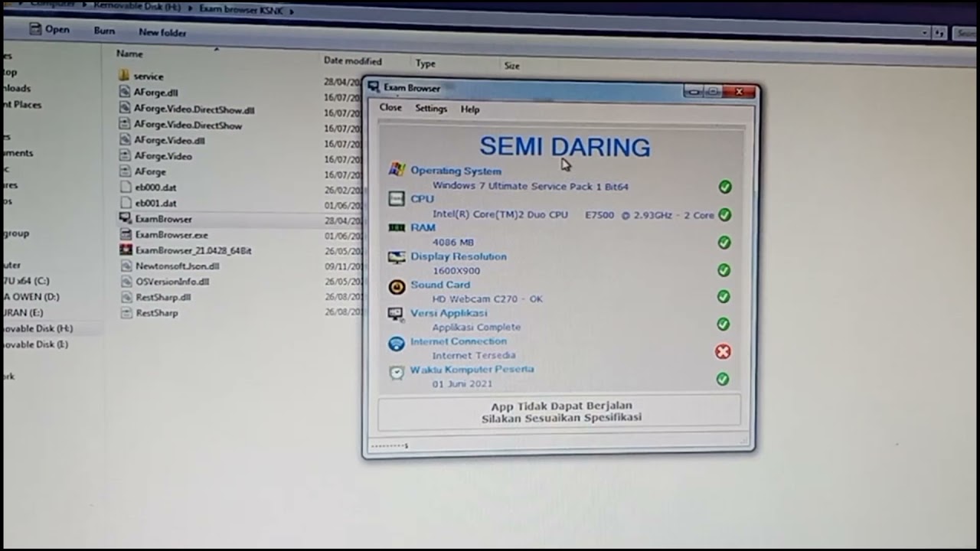Sort files by the Name column
This screenshot has height=551, width=980.
pyautogui.click(x=130, y=54)
